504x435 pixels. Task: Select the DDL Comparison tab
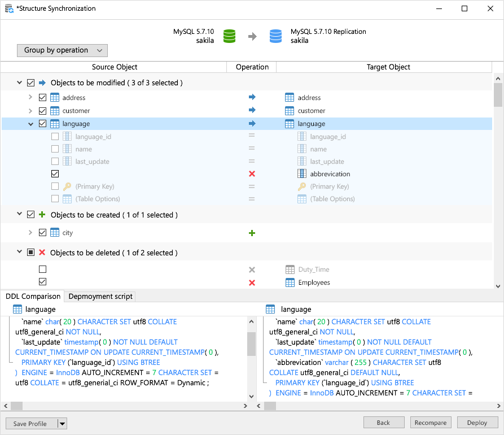coord(33,296)
